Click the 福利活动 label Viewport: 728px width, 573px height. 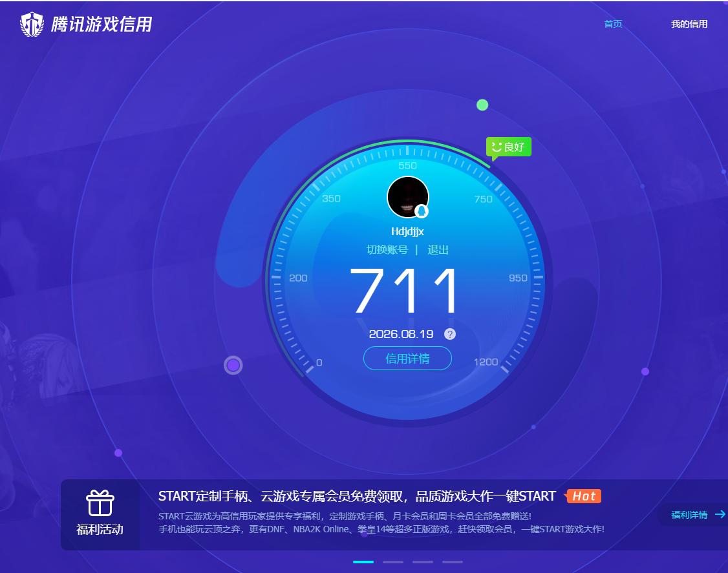tap(100, 529)
